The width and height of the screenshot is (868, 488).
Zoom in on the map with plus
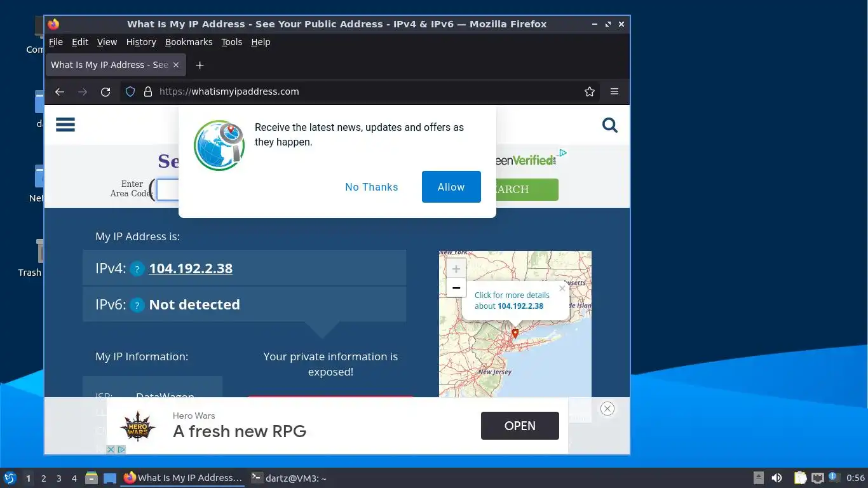[456, 269]
